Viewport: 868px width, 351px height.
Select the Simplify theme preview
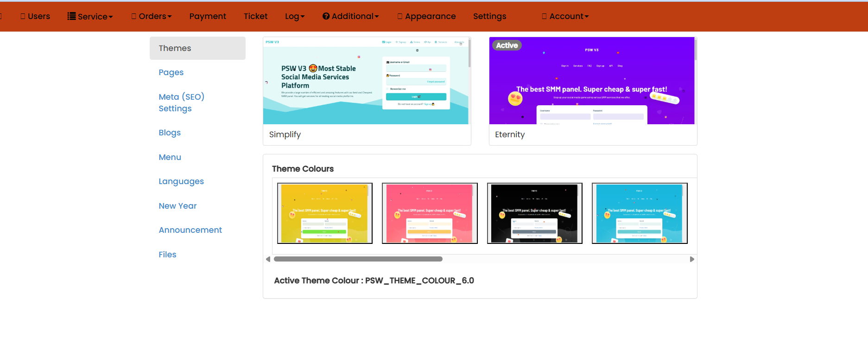coord(366,81)
